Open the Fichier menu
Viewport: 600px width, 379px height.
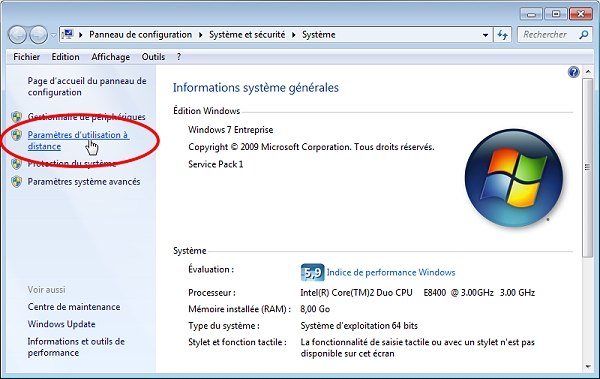coord(26,57)
